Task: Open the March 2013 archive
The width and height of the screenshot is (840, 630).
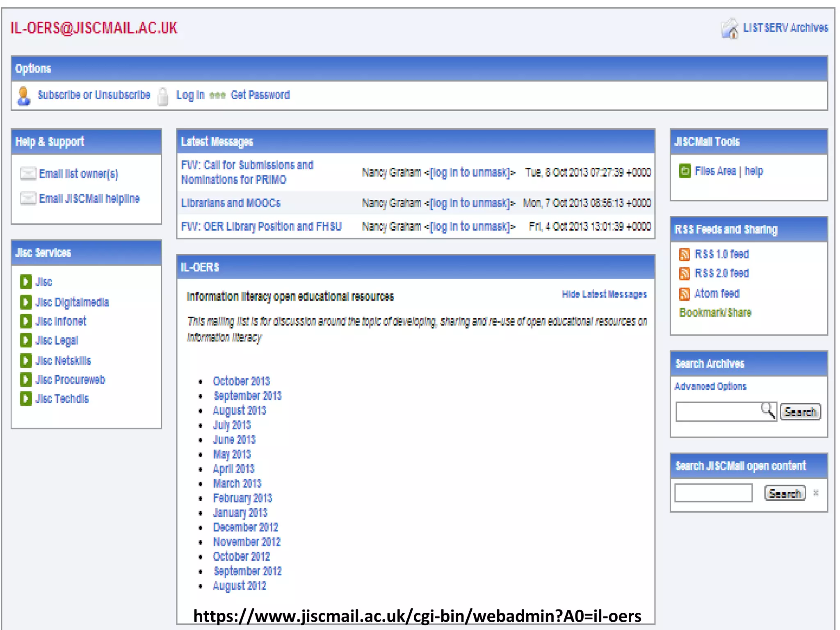Action: pyautogui.click(x=237, y=484)
